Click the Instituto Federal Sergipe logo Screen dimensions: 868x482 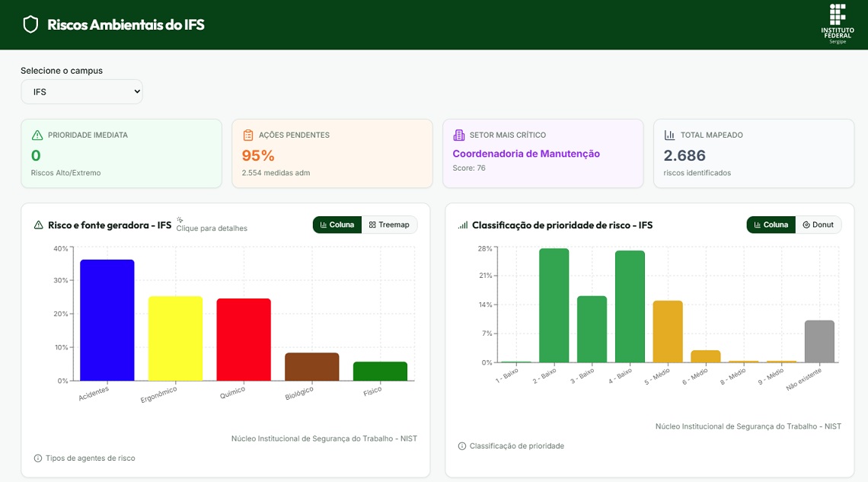coord(837,24)
